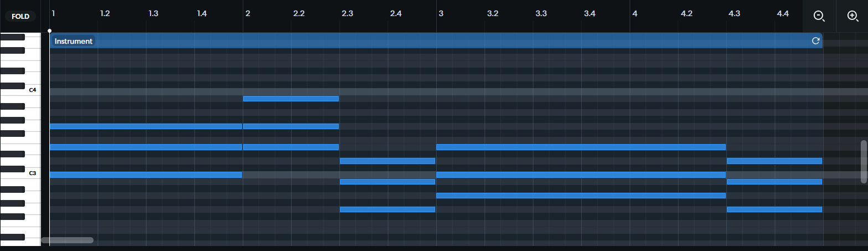The image size is (868, 251).
Task: Select the E3 note starting at bar 3
Action: pyautogui.click(x=581, y=147)
